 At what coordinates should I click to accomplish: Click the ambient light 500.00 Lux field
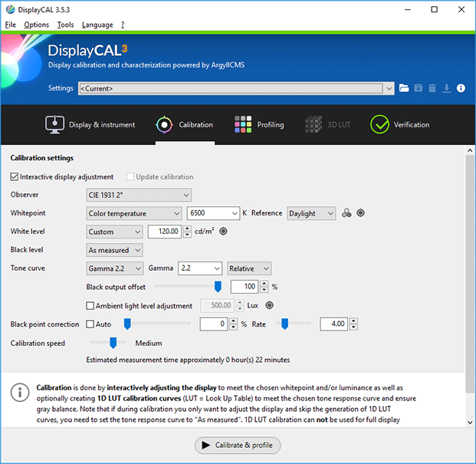click(x=217, y=305)
